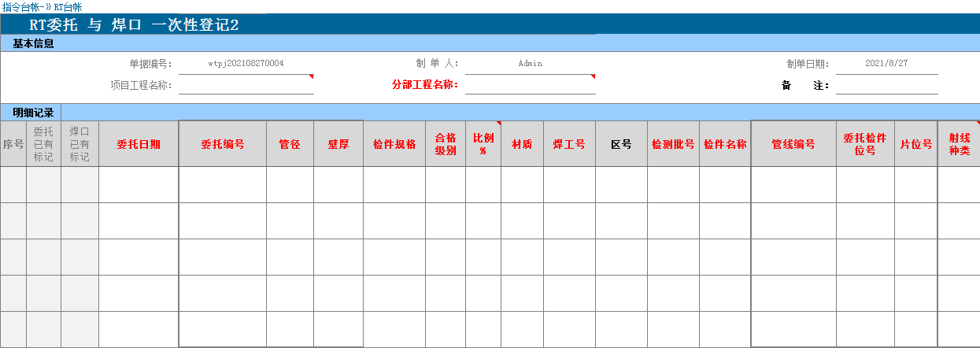Select the 委托日期 column header

pyautogui.click(x=139, y=144)
